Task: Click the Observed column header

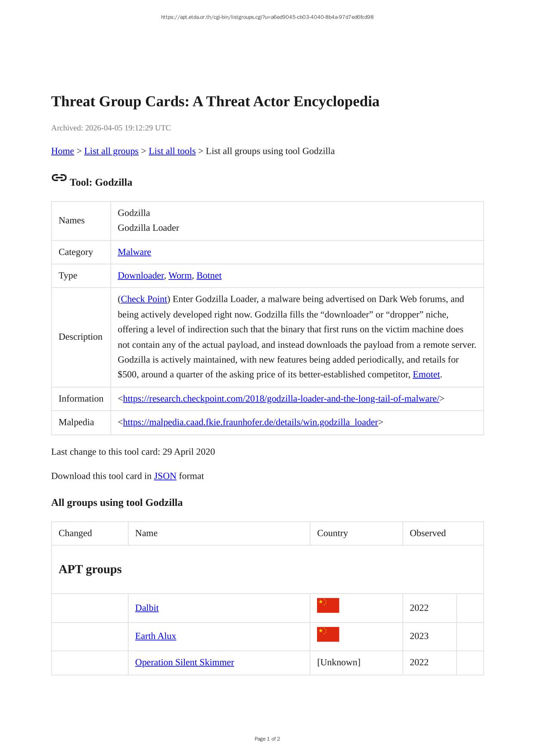Action: 427,533
